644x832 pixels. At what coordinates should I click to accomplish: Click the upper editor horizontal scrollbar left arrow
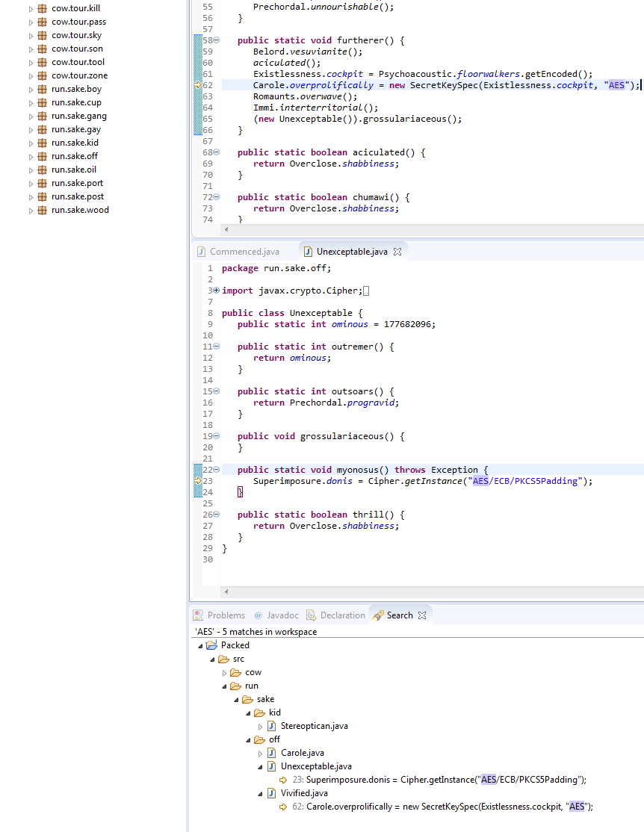click(x=226, y=230)
